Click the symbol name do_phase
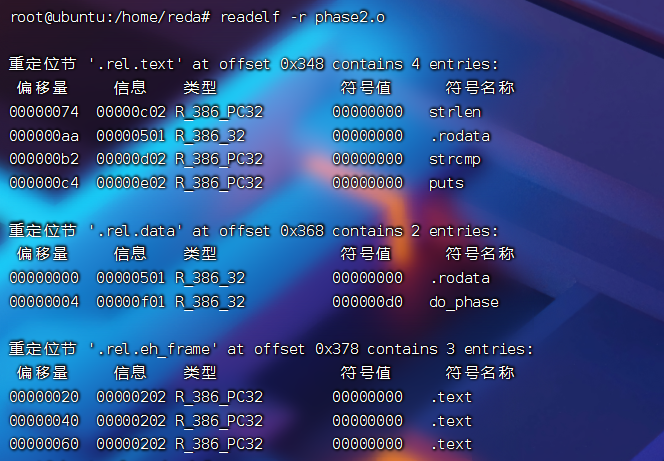This screenshot has height=461, width=664. [464, 303]
